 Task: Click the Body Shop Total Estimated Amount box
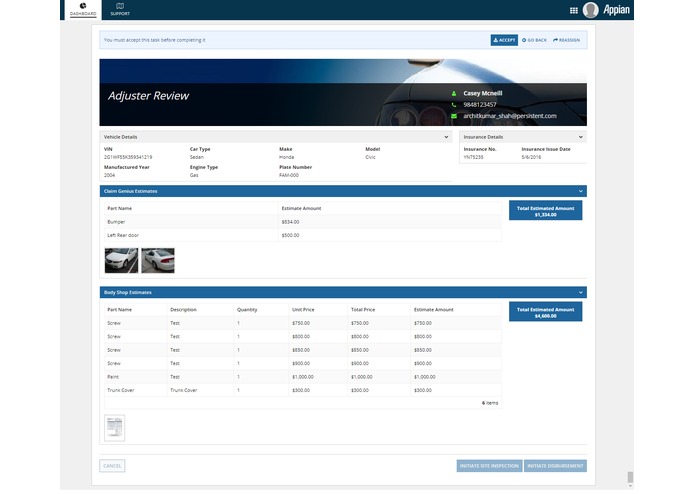tap(546, 312)
